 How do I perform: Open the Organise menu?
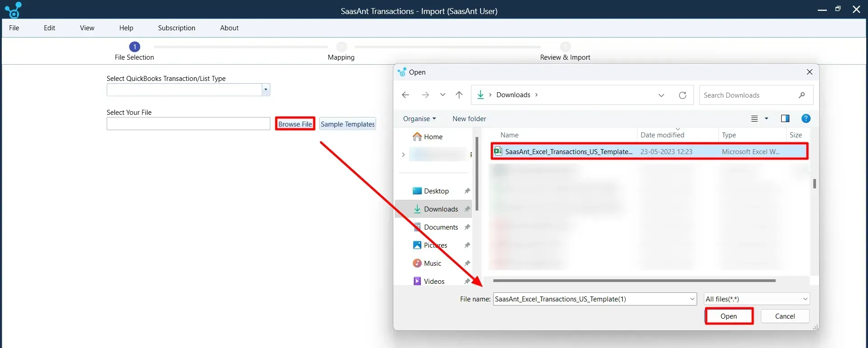420,119
